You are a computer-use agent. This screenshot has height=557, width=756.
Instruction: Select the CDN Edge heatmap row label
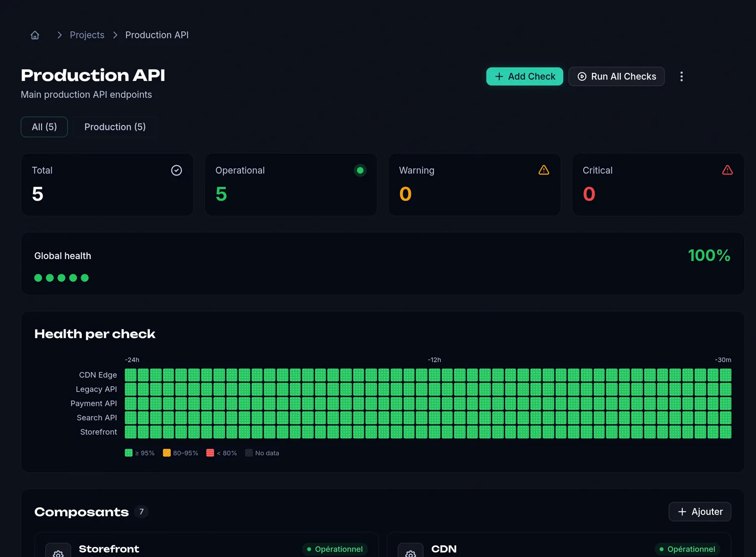tap(98, 375)
